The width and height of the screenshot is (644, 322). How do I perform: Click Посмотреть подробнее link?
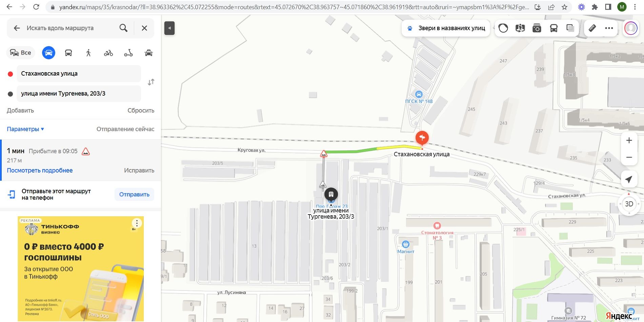[x=40, y=170]
